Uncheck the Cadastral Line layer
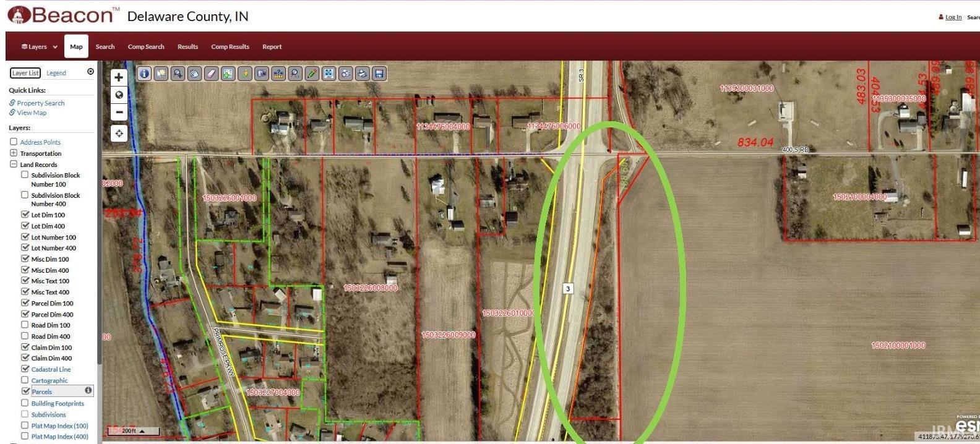This screenshot has height=444, width=980. pyautogui.click(x=25, y=369)
